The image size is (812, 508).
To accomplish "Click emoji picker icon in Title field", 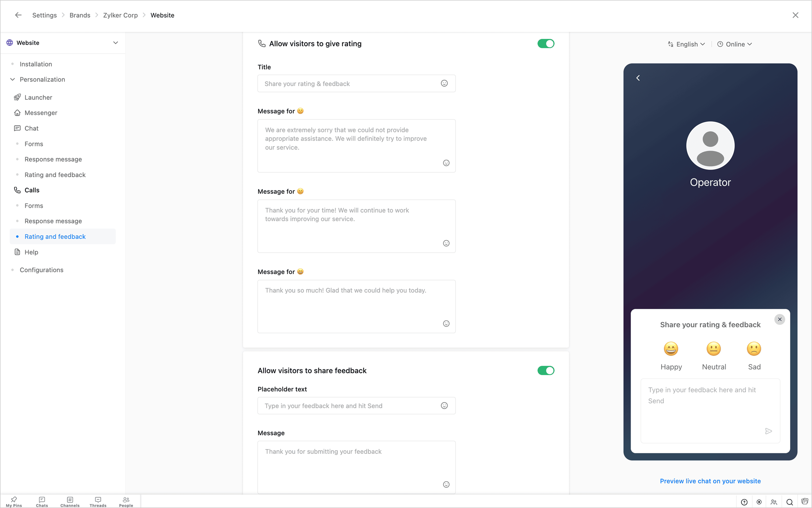I will pos(444,83).
